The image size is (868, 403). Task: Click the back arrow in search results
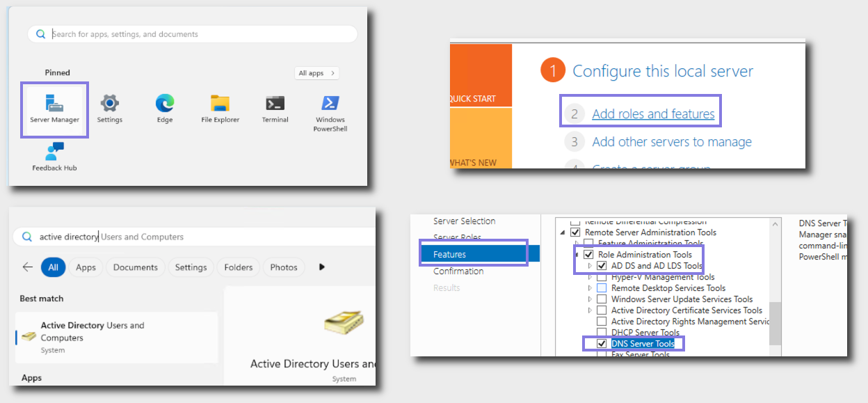[28, 267]
